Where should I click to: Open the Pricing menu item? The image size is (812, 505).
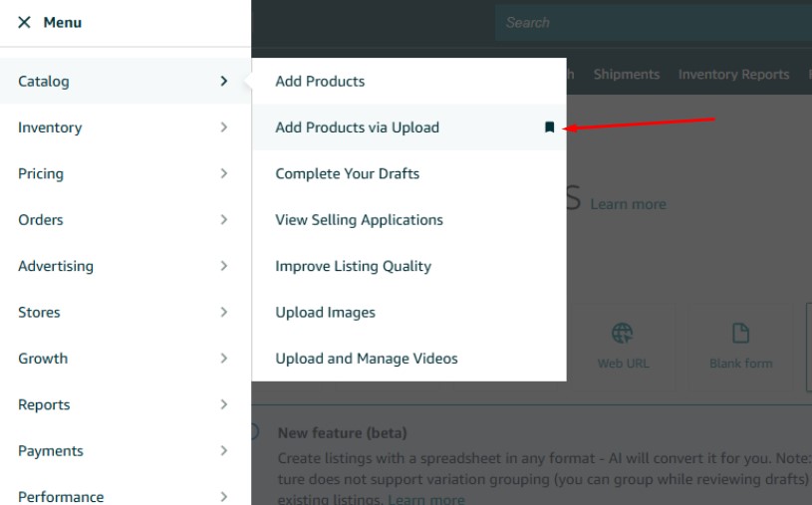coord(126,173)
